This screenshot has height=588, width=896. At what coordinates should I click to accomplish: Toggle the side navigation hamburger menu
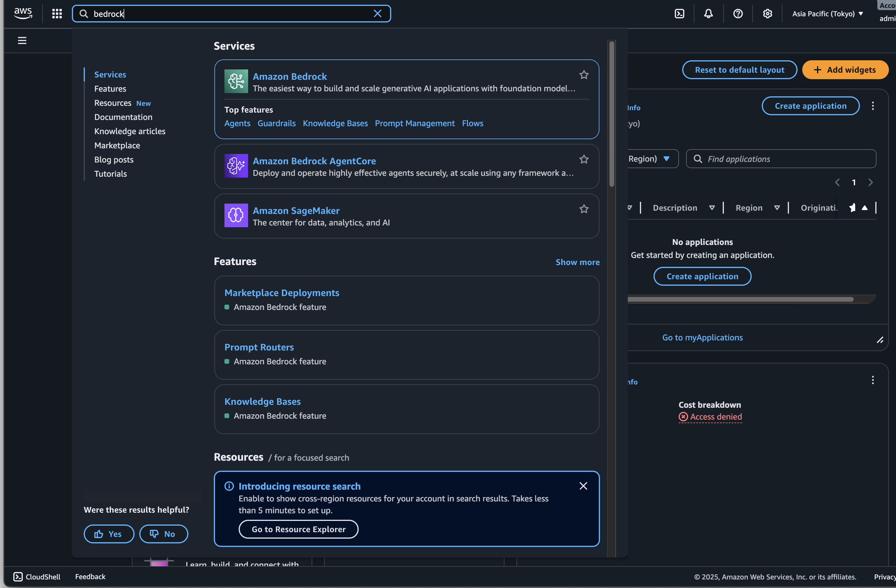[22, 40]
